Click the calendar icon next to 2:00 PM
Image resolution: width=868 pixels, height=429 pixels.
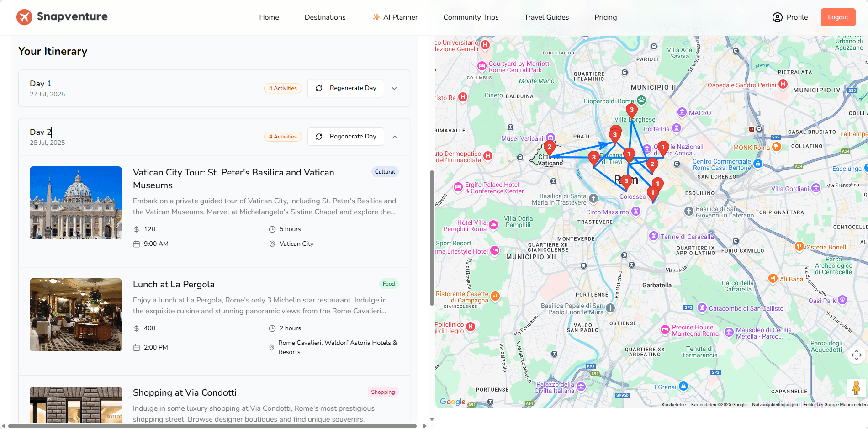coord(137,348)
